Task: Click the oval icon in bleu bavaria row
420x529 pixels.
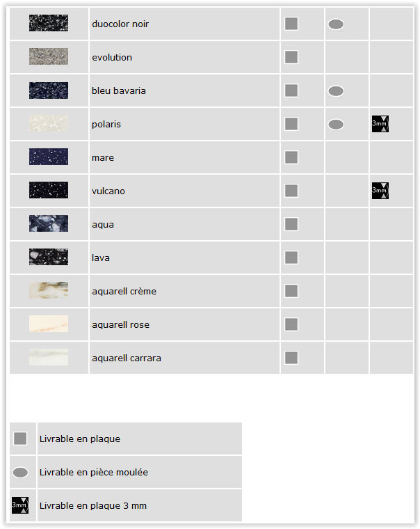Action: click(336, 90)
